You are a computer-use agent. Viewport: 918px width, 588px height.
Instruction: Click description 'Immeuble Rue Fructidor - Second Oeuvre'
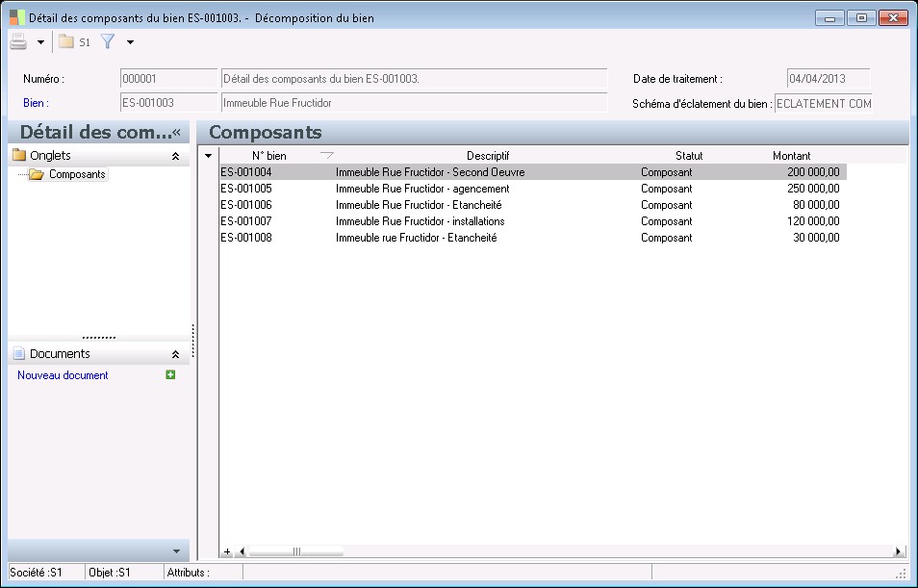(x=430, y=172)
